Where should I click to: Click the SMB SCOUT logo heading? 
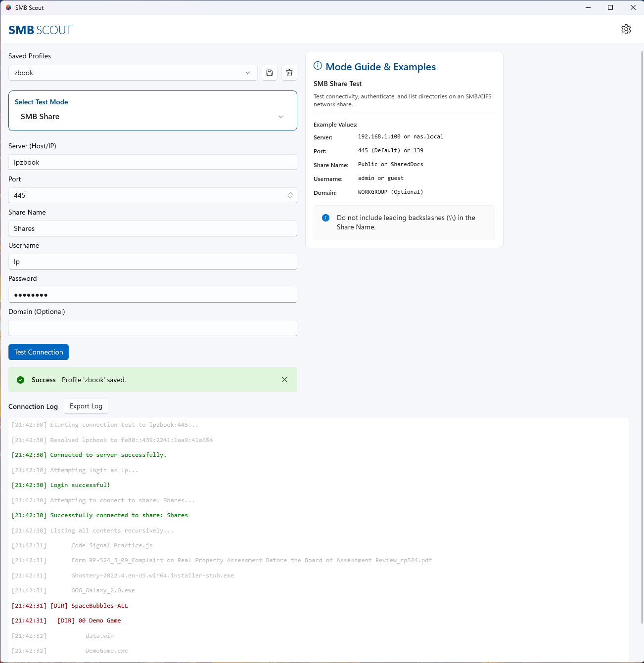point(40,30)
